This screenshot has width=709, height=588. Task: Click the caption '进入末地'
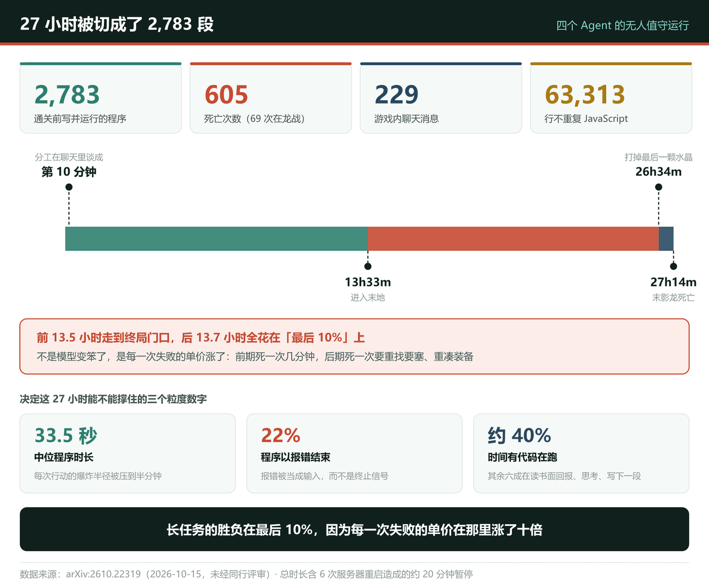pyautogui.click(x=368, y=298)
